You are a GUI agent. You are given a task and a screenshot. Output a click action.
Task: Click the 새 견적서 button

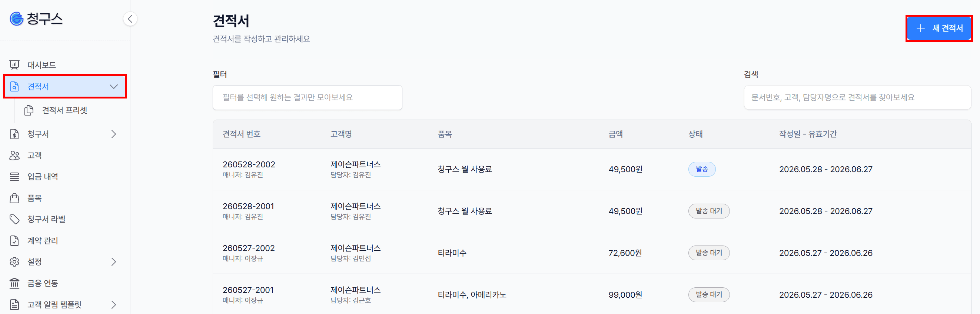click(939, 28)
